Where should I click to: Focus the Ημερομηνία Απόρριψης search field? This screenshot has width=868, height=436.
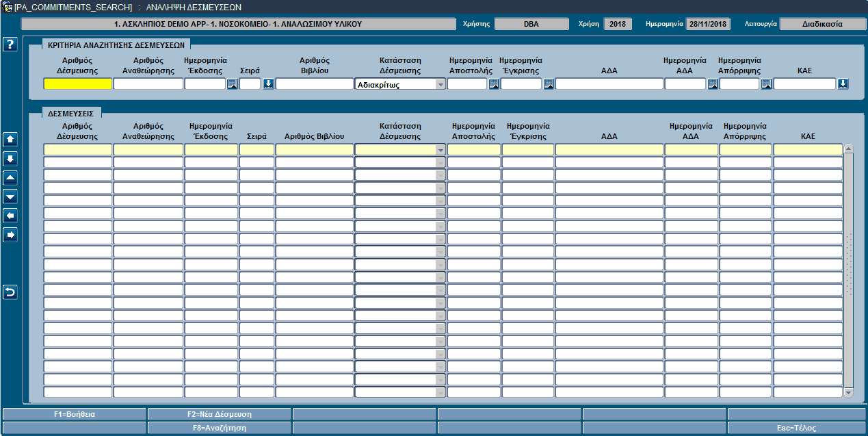[739, 84]
